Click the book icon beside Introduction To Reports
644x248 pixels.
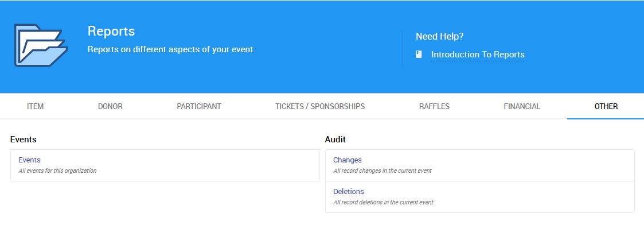pyautogui.click(x=419, y=55)
